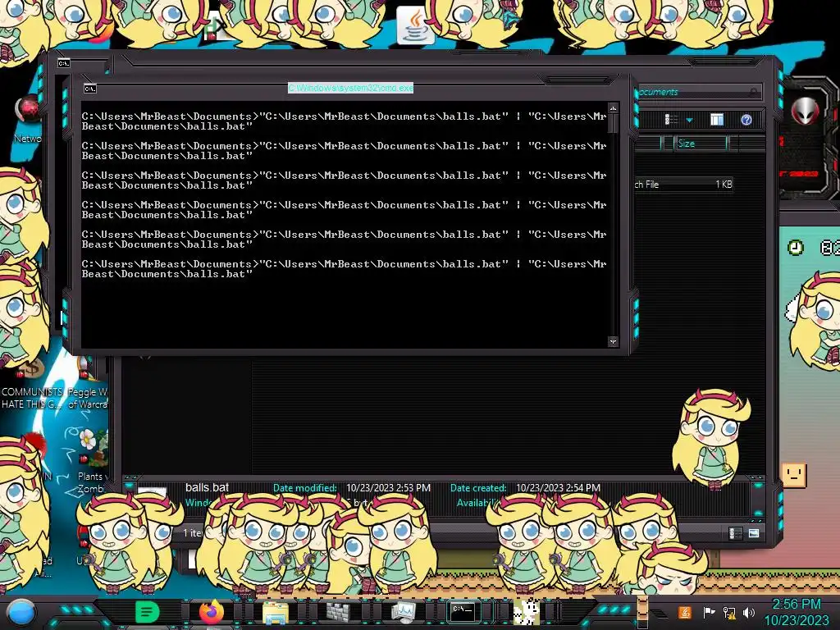Click the Explorer search magnifier icon
The width and height of the screenshot is (840, 630).
tap(754, 92)
